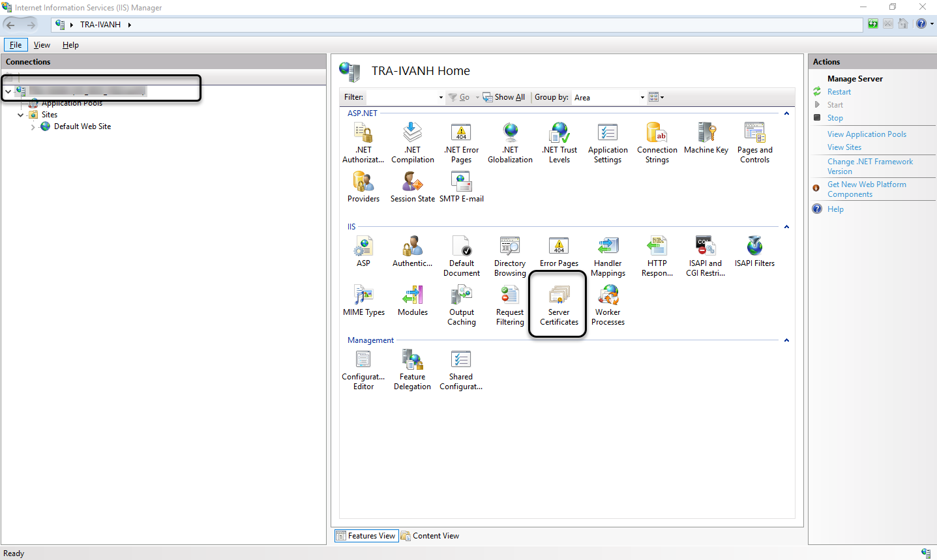Click the Show All filter button
Viewport: 937px width, 560px height.
coord(503,97)
